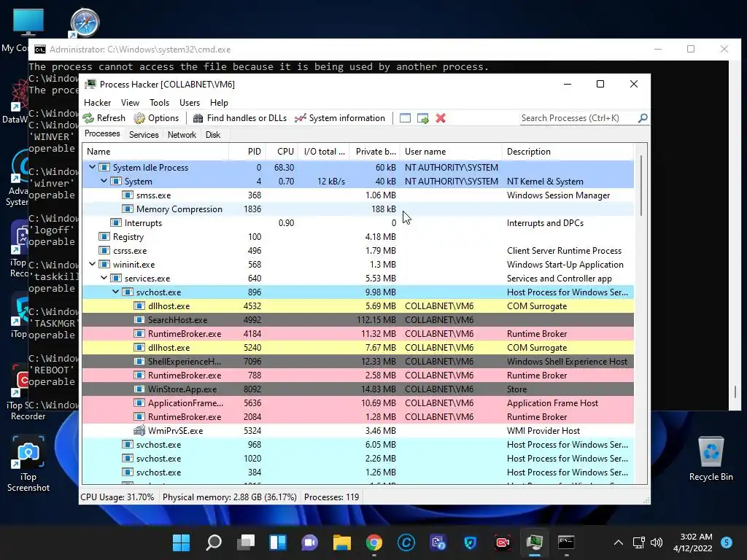747x560 pixels.
Task: Click the Physical memory status bar entry
Action: [x=229, y=497]
